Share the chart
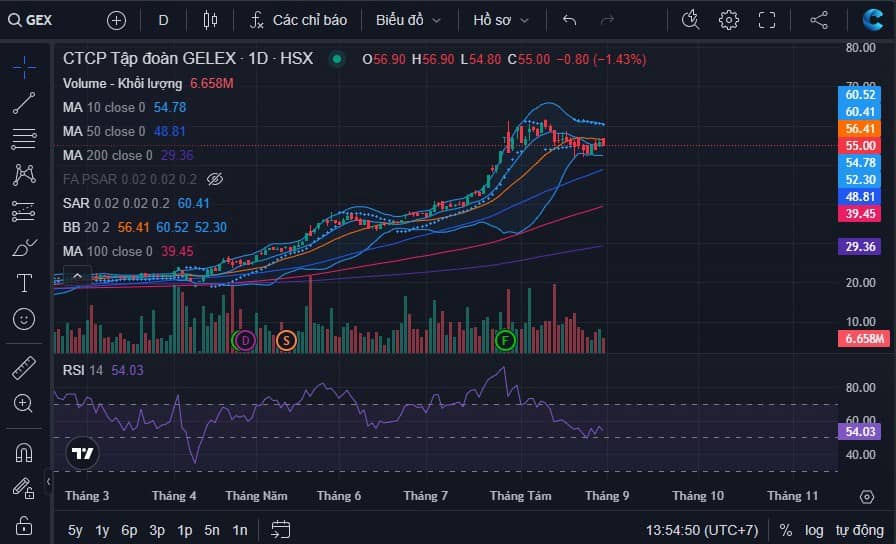The width and height of the screenshot is (896, 544). click(819, 21)
